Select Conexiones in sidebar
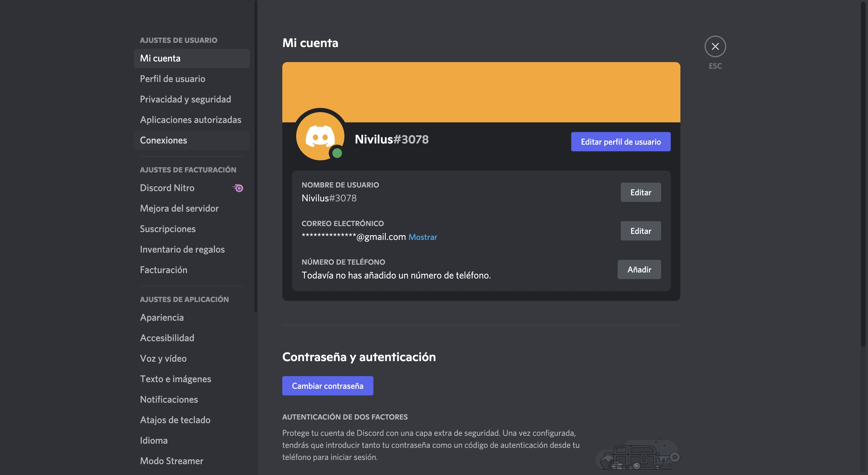The height and width of the screenshot is (475, 868). [163, 140]
